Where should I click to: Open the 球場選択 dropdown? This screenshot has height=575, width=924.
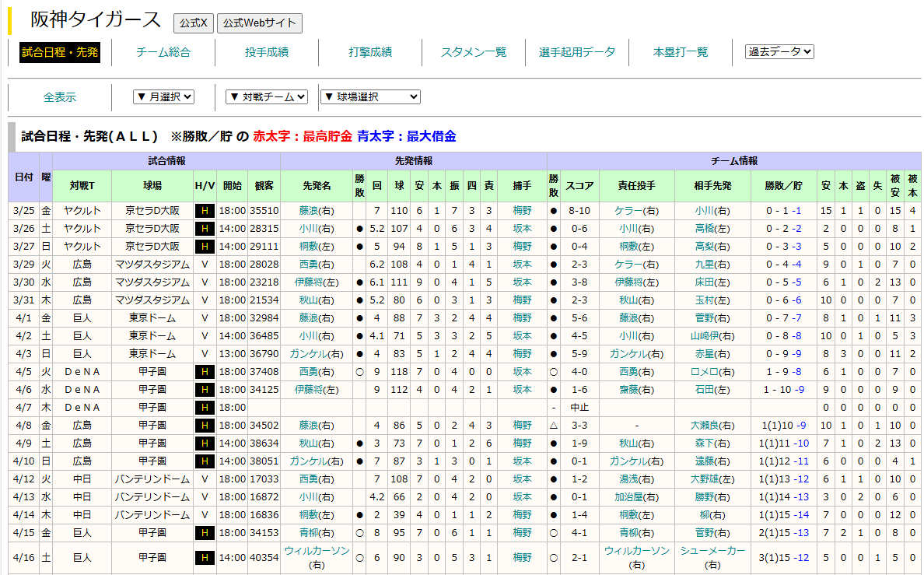[x=370, y=97]
